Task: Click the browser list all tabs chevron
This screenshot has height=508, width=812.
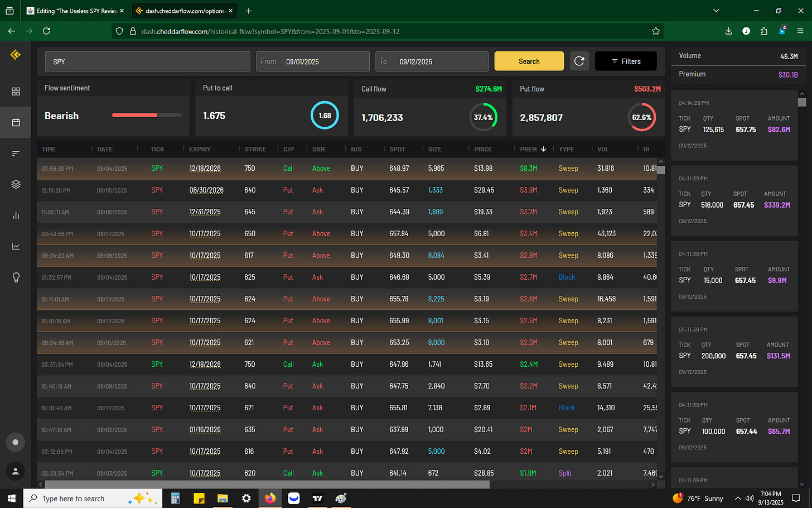Action: pyautogui.click(x=716, y=11)
